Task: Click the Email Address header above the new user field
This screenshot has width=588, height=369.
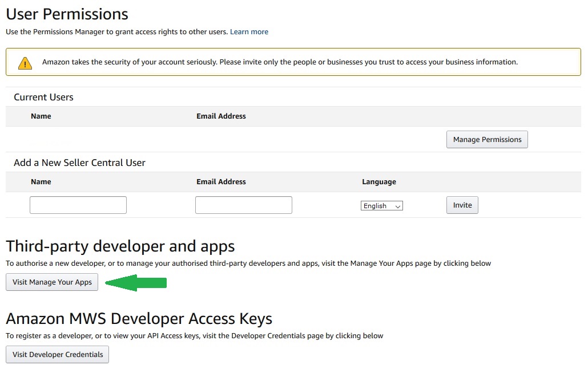Action: pos(221,182)
